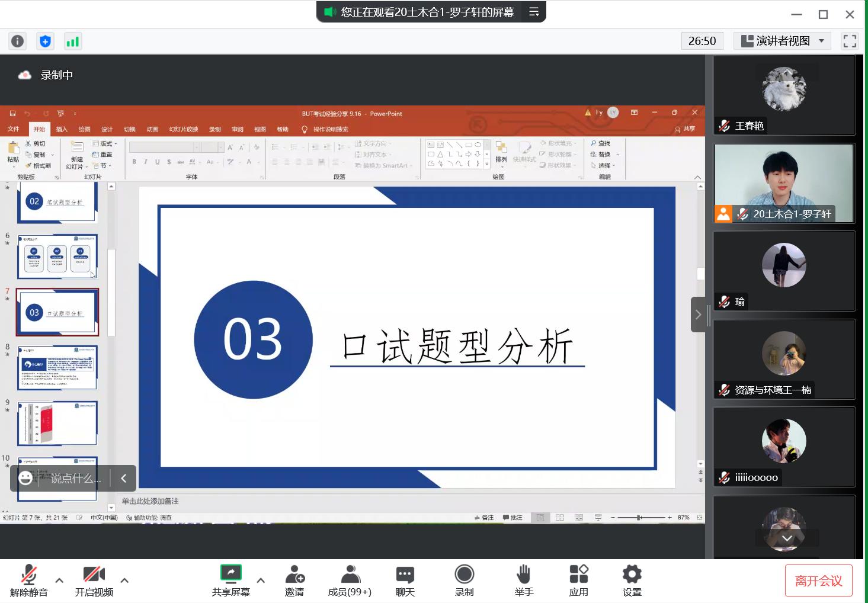Click the Invite (邀请) icon

point(294,580)
